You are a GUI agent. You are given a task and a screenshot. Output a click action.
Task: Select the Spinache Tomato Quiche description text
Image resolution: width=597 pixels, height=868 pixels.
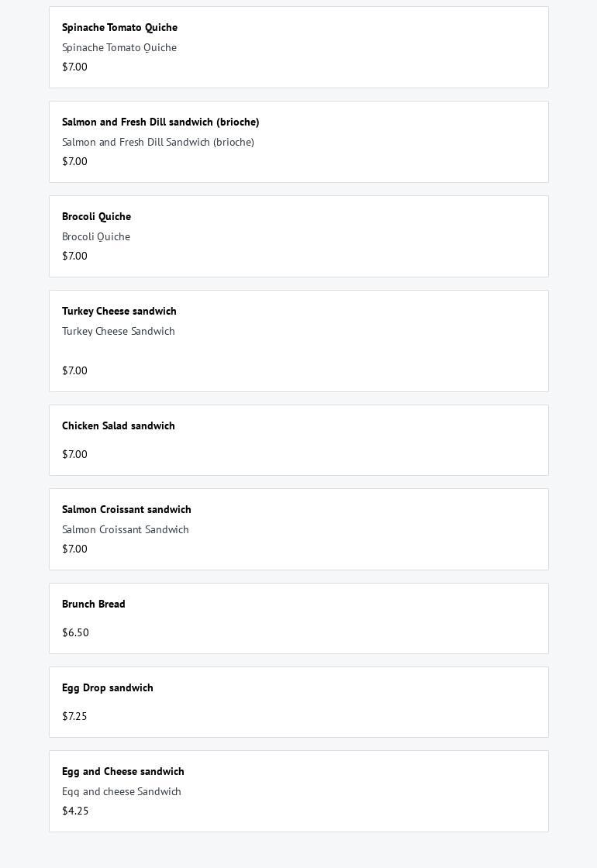coord(119,47)
